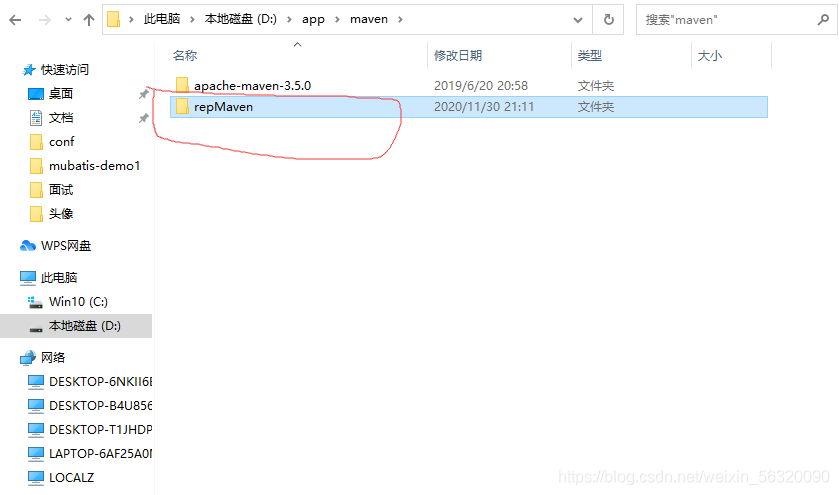Select Win10 (C:) drive
Image resolution: width=839 pixels, height=495 pixels.
click(x=77, y=302)
